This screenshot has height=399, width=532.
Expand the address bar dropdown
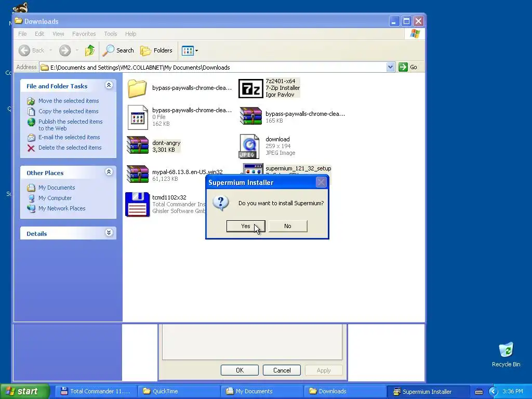[x=390, y=67]
